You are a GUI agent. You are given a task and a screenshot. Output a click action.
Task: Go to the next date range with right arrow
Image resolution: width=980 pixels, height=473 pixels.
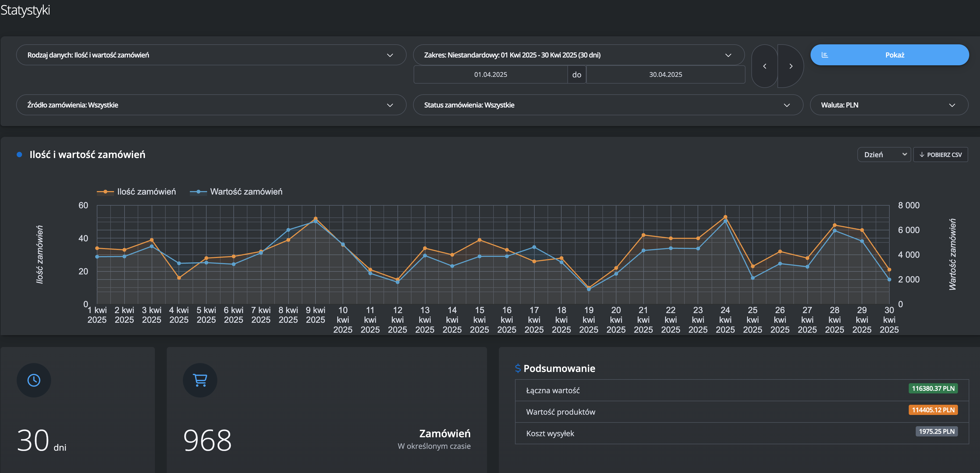[x=791, y=66]
